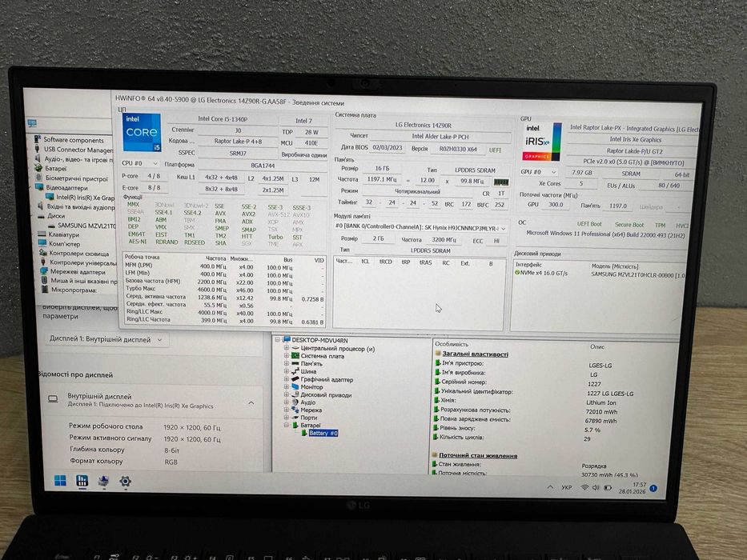Click the Комп'ютер icon in Device Manager
Image resolution: width=747 pixels, height=560 pixels.
(42, 243)
